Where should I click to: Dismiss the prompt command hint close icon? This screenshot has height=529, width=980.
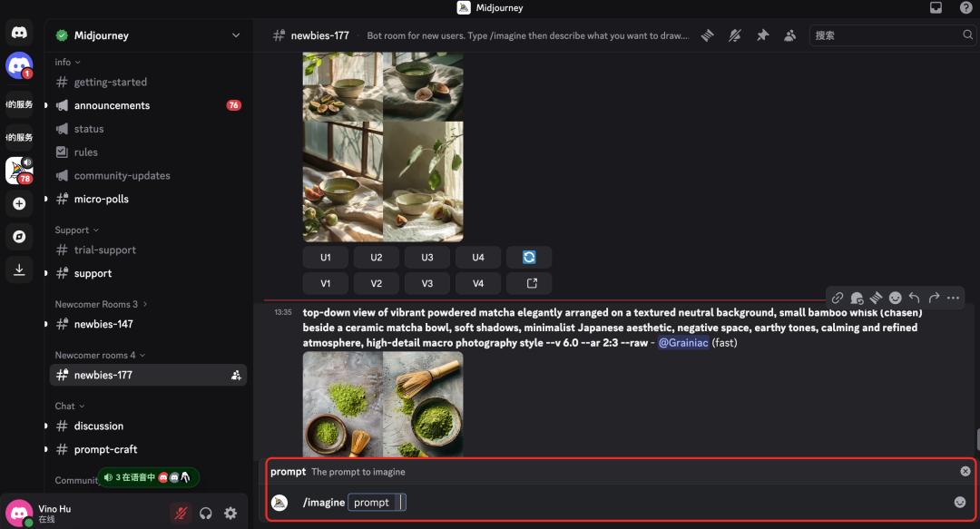coord(965,472)
